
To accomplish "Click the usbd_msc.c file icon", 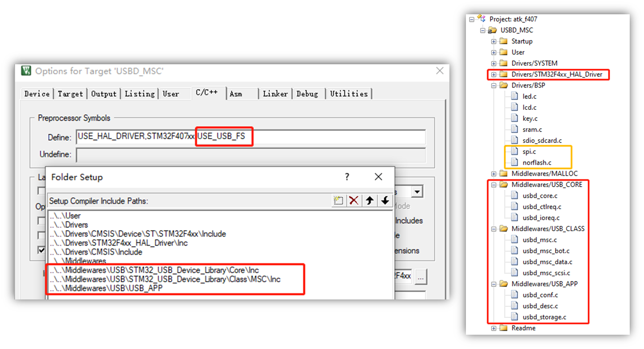I will [x=515, y=240].
